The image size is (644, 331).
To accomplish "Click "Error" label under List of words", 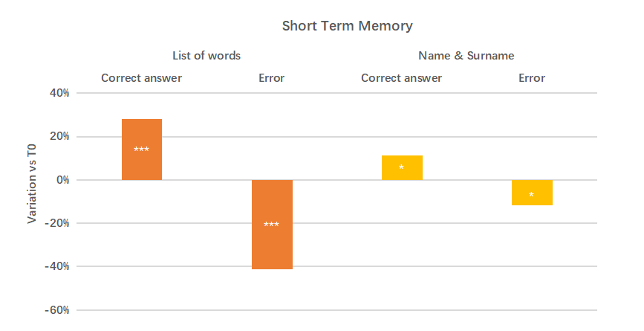I will (x=271, y=78).
